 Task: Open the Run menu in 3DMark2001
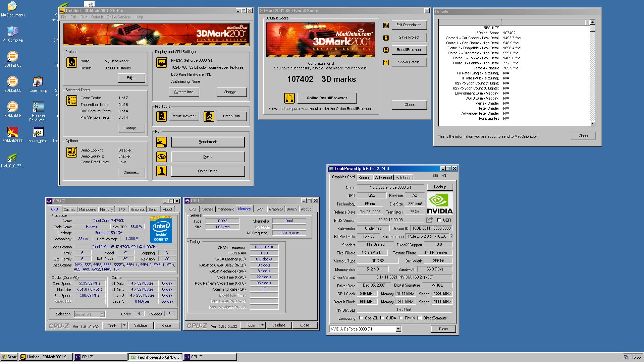tap(84, 17)
